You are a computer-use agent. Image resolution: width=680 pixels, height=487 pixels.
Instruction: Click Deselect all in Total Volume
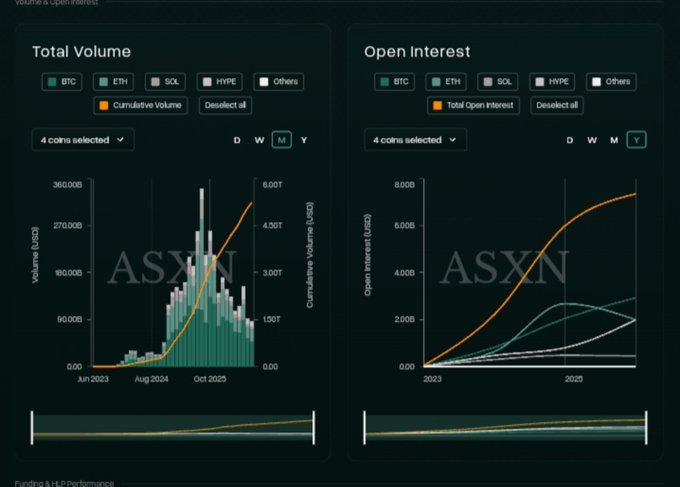[x=226, y=105]
